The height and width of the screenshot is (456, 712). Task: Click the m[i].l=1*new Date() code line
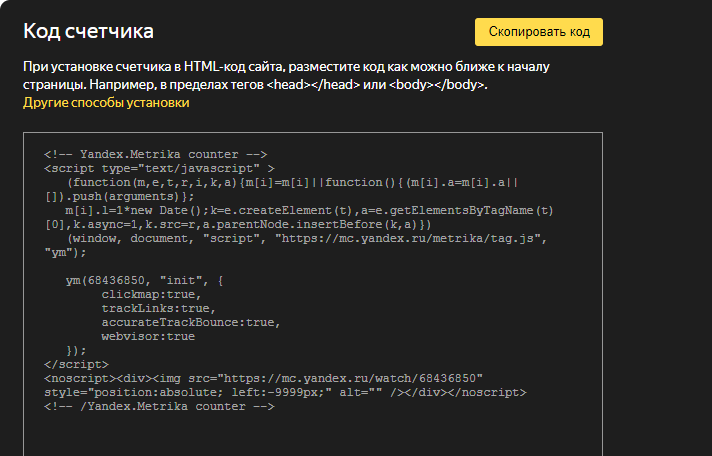click(309, 211)
